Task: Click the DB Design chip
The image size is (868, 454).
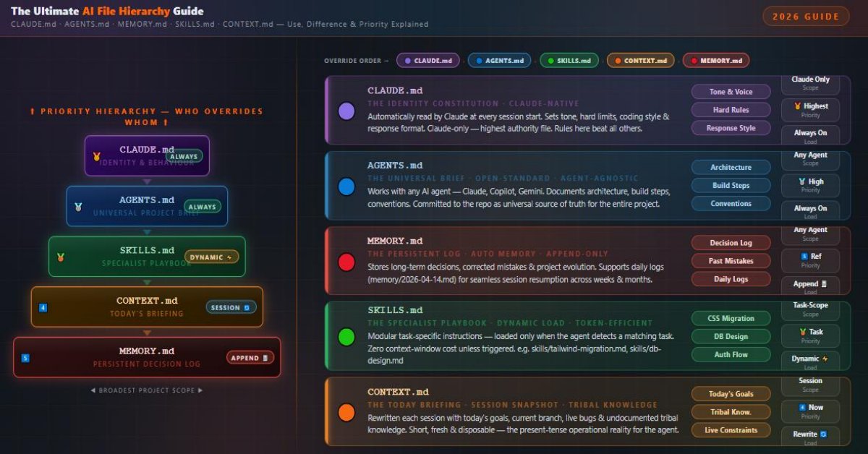Action: 731,336
